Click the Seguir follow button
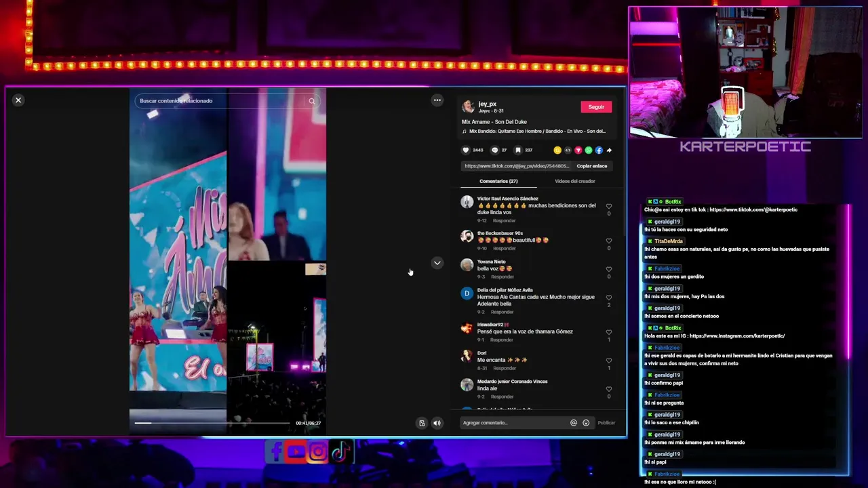Screen dimensions: 868x488 (596, 107)
